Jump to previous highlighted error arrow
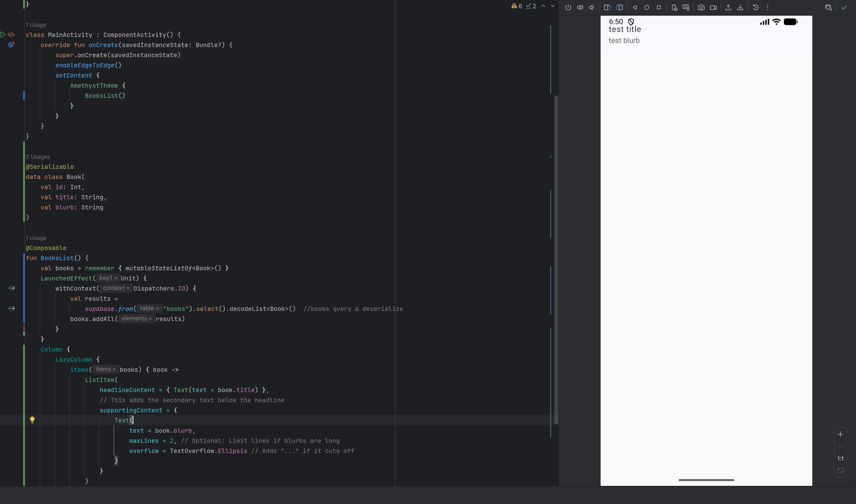 click(543, 6)
